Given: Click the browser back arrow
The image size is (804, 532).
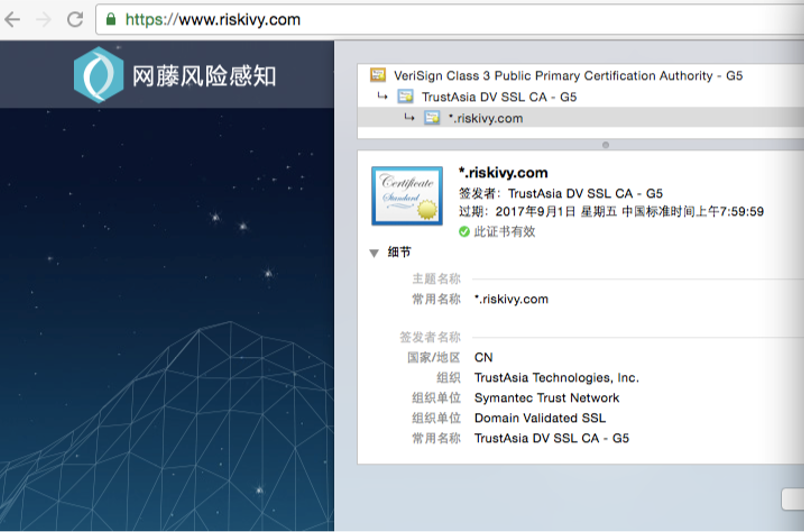Looking at the screenshot, I should click(x=13, y=19).
